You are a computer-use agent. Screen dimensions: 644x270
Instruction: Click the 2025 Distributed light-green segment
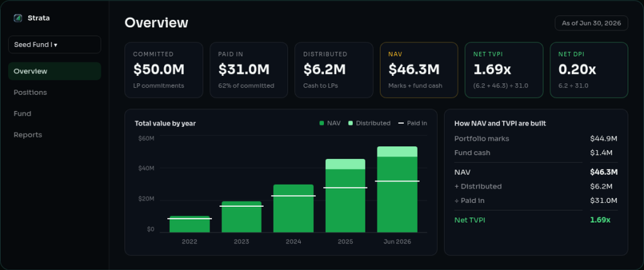(345, 164)
